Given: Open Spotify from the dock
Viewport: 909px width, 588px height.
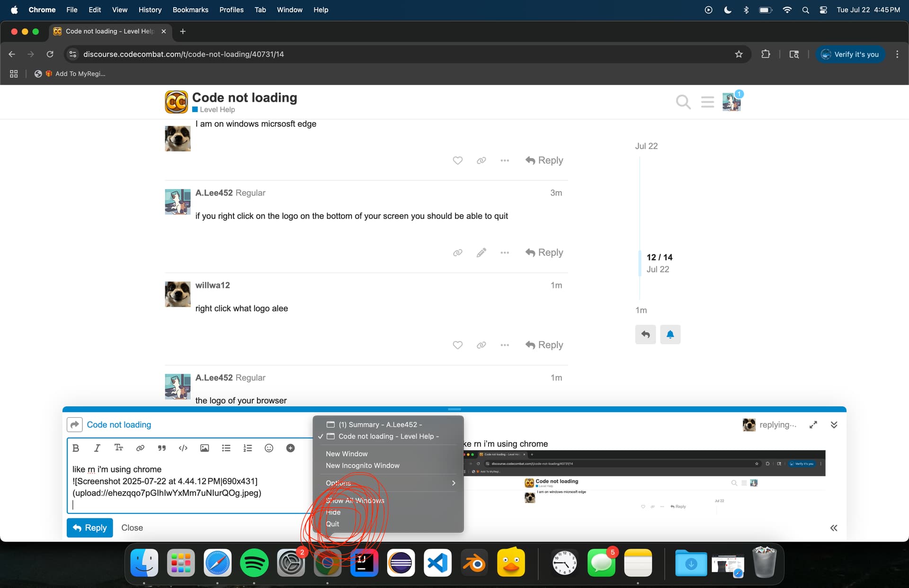Looking at the screenshot, I should click(x=254, y=563).
